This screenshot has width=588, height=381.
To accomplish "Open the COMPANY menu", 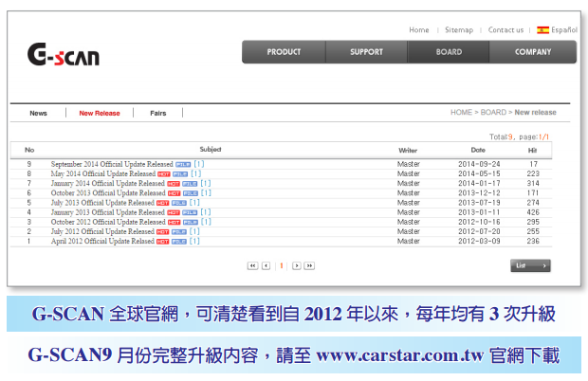I will click(533, 52).
